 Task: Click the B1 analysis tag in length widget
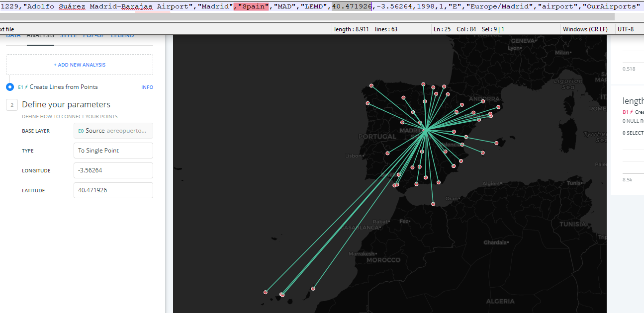[x=626, y=112]
